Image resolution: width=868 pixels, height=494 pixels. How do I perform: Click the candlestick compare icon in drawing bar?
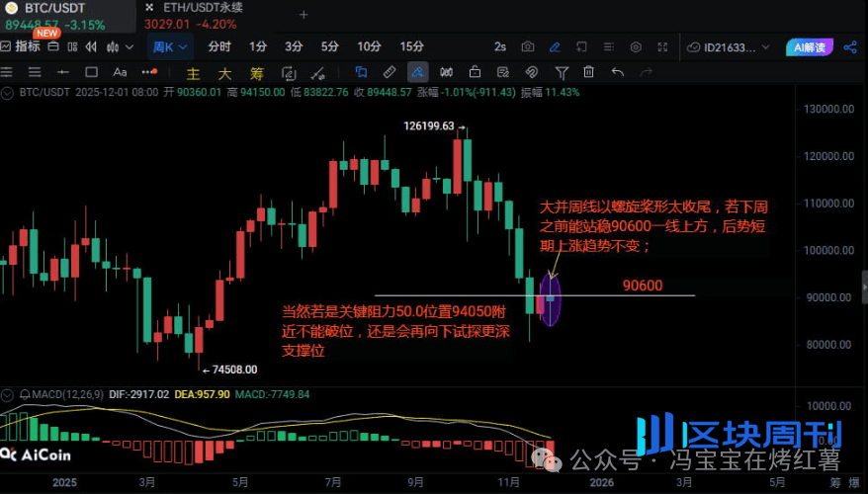click(446, 72)
